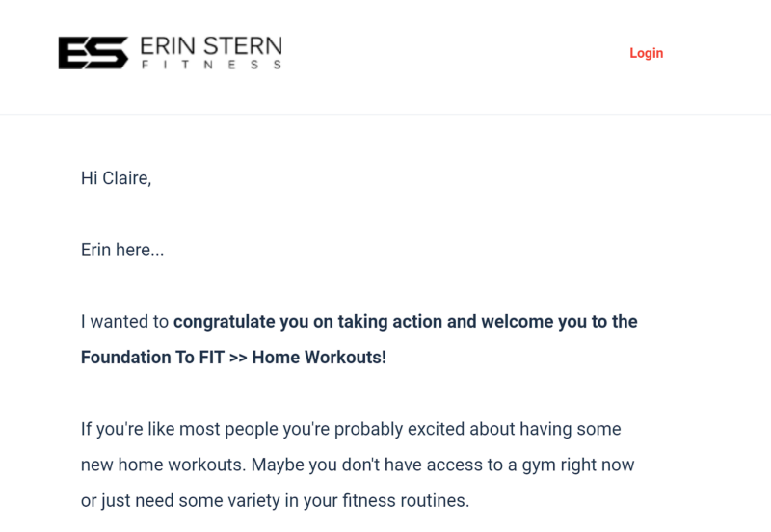This screenshot has width=771, height=532.
Task: Click the words 'fitness routines.'
Action: coord(406,500)
